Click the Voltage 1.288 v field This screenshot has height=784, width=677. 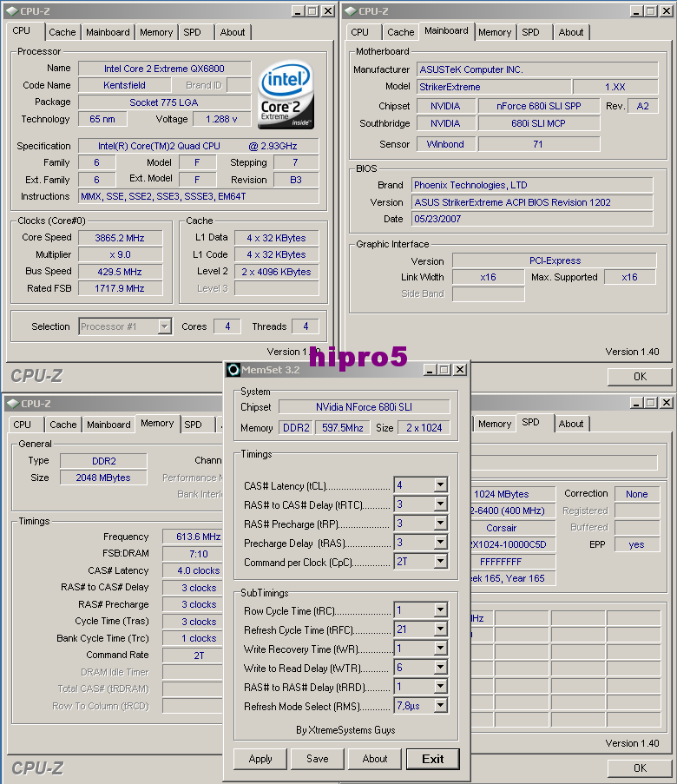(x=221, y=119)
